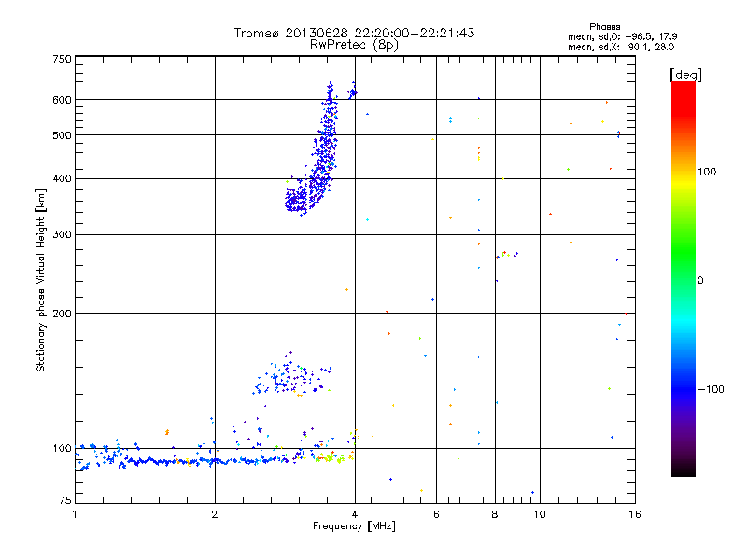The height and width of the screenshot is (560, 747).
Task: Click the rainbow phase colorbar
Action: pos(684,278)
